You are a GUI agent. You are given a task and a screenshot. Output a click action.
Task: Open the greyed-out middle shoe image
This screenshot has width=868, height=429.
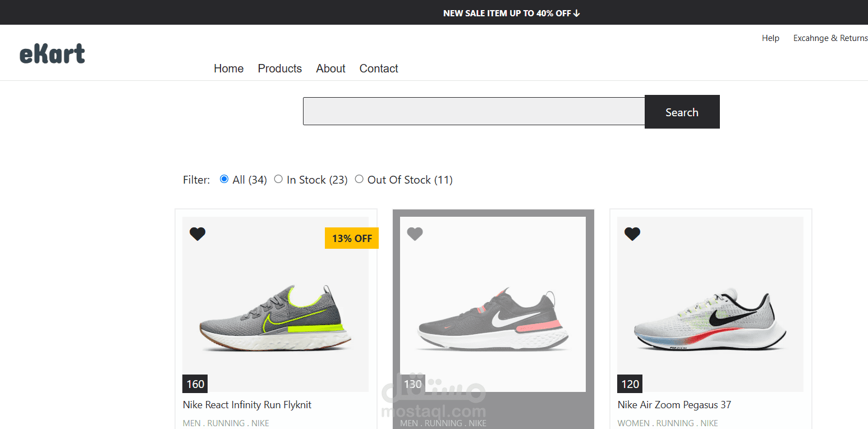pyautogui.click(x=493, y=304)
